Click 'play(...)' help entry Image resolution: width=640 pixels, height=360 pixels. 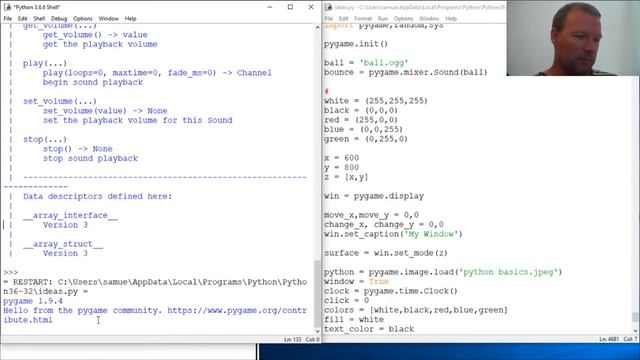[45, 63]
